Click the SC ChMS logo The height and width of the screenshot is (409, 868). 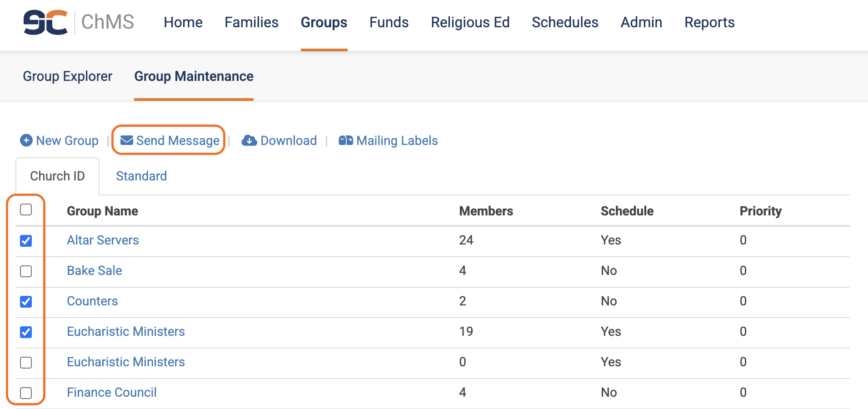pyautogui.click(x=78, y=22)
